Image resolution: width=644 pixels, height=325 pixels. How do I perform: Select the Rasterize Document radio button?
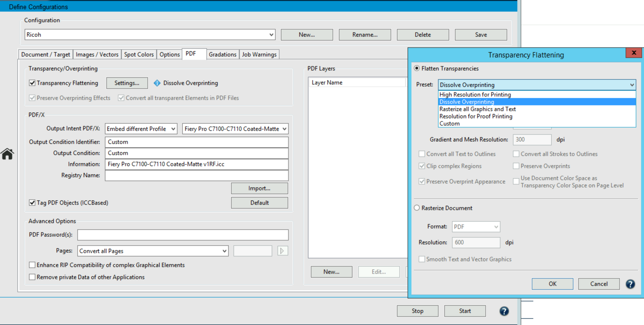417,208
